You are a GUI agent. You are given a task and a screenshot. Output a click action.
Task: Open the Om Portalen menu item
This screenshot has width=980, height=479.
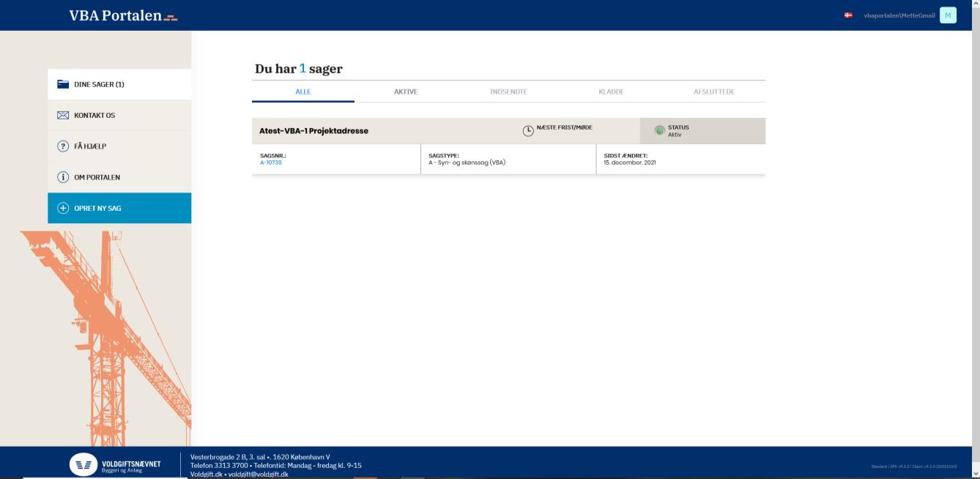(x=119, y=177)
